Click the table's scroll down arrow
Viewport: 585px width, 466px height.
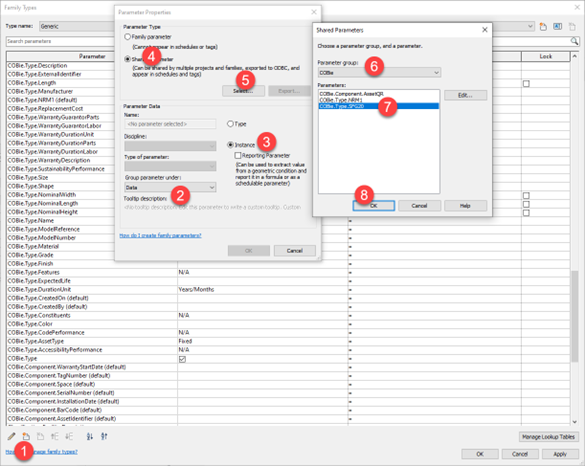tap(575, 422)
